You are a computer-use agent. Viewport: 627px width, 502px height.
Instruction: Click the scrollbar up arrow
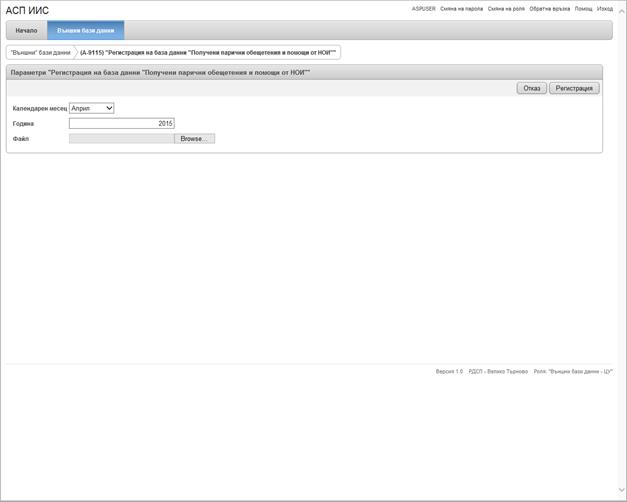coord(621,11)
